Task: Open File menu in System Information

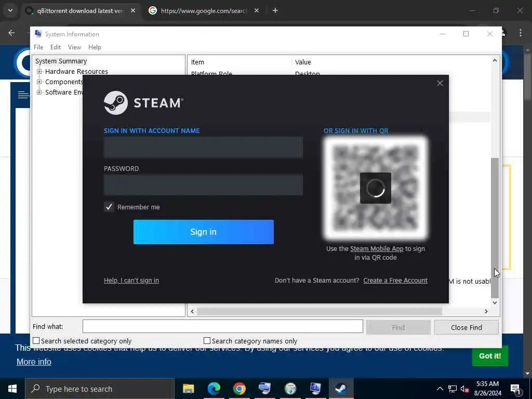Action: [38, 47]
